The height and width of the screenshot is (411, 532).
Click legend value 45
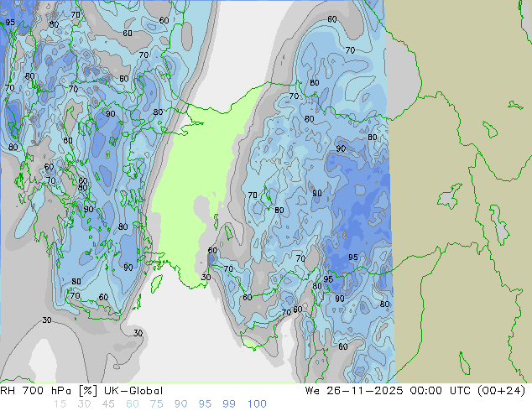click(x=108, y=404)
